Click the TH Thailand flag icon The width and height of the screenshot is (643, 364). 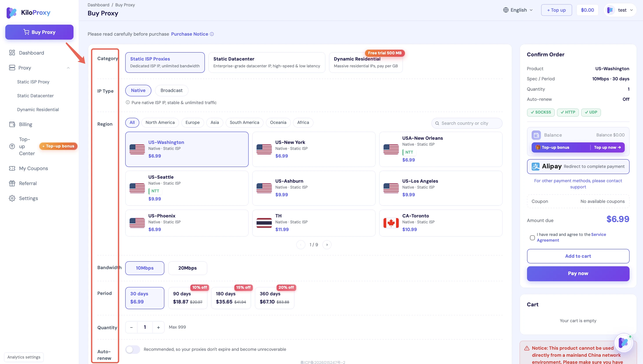[264, 223]
